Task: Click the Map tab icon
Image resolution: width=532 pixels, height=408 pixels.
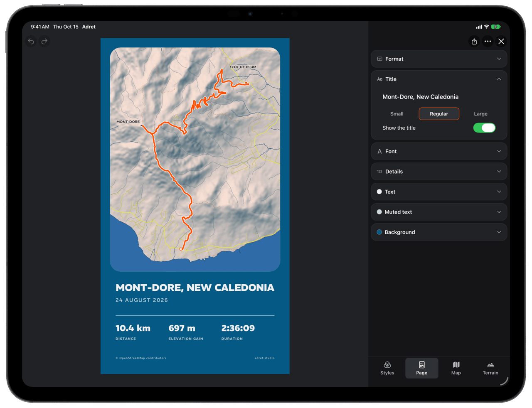Action: (456, 365)
